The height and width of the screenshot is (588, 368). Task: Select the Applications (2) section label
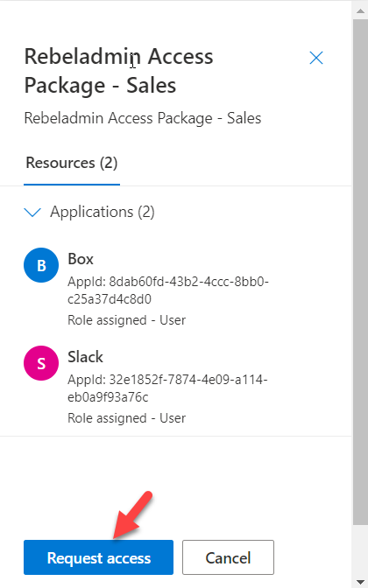click(x=103, y=212)
